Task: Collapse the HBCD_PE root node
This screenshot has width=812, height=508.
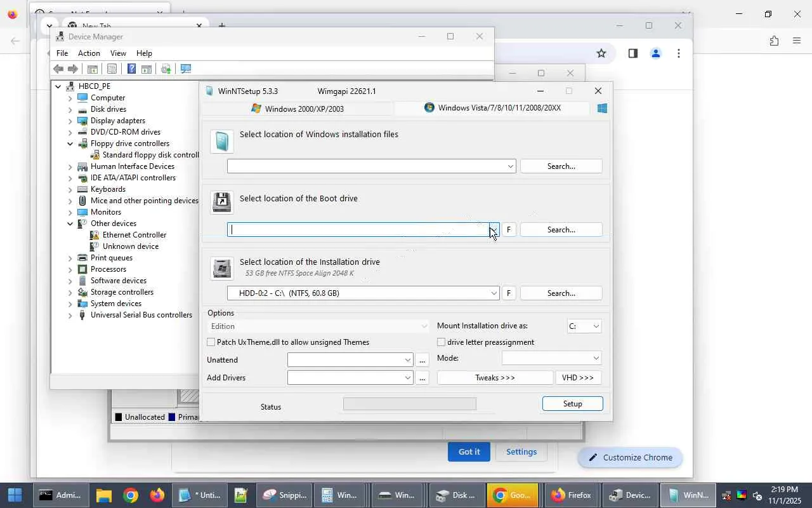Action: click(58, 86)
